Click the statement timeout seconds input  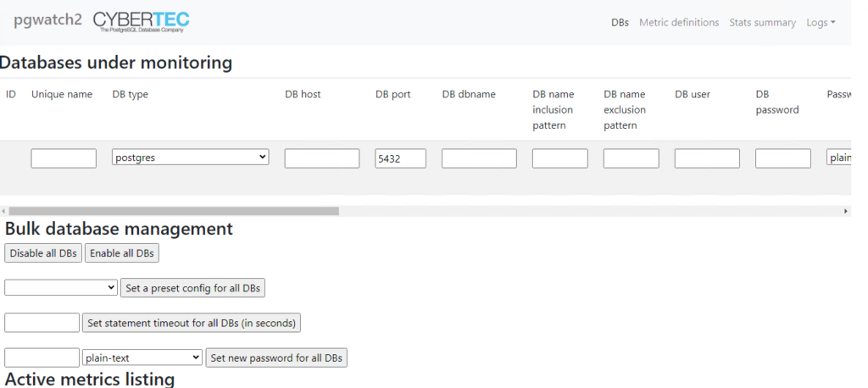[x=42, y=323]
